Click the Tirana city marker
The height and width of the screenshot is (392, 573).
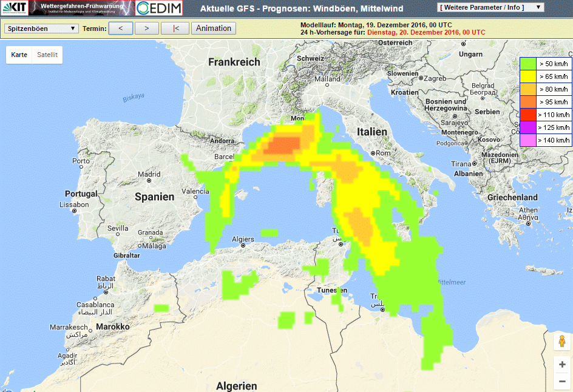474,164
